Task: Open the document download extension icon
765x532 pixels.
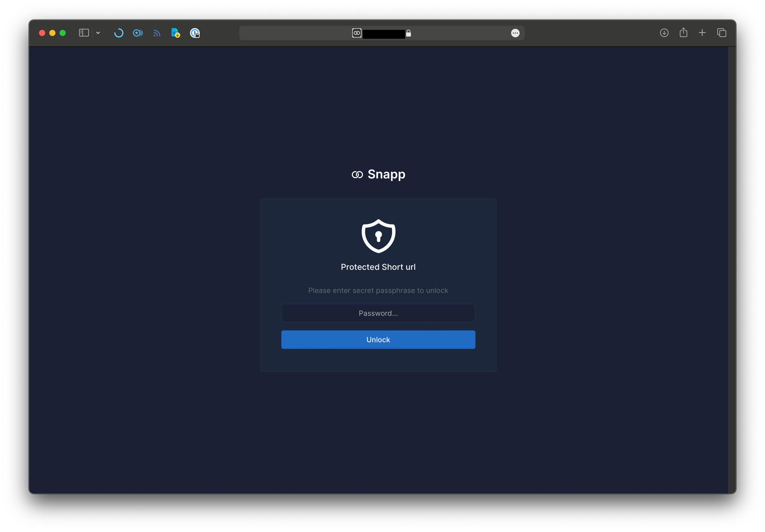Action: tap(176, 33)
